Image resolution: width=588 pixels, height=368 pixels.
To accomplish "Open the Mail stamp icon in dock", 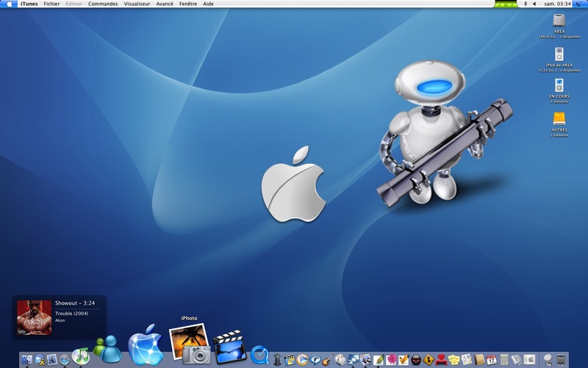I will (51, 360).
